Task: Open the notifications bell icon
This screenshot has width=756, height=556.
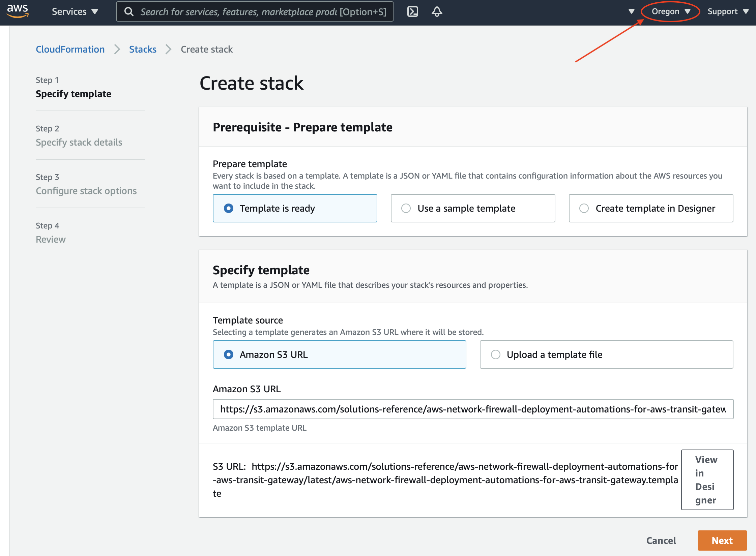Action: pos(437,11)
